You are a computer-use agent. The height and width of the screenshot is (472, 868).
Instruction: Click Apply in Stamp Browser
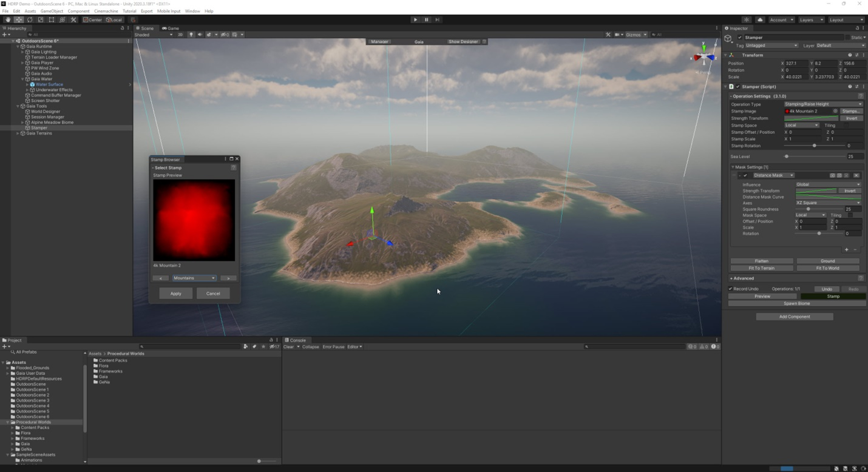(175, 294)
